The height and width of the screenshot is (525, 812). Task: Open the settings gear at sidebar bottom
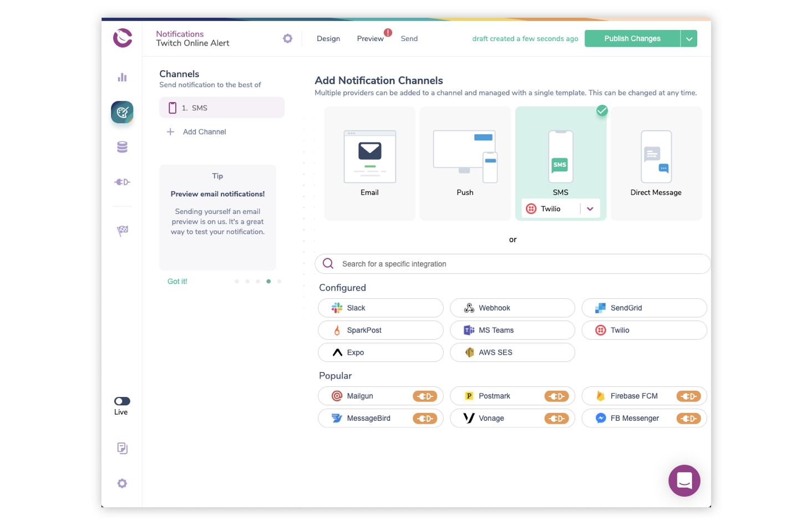click(122, 483)
